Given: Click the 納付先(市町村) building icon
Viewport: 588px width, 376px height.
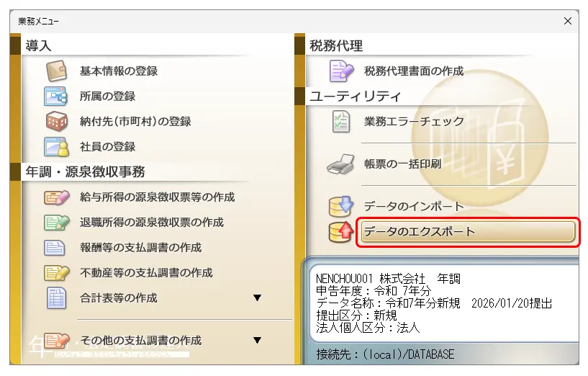Looking at the screenshot, I should point(56,121).
